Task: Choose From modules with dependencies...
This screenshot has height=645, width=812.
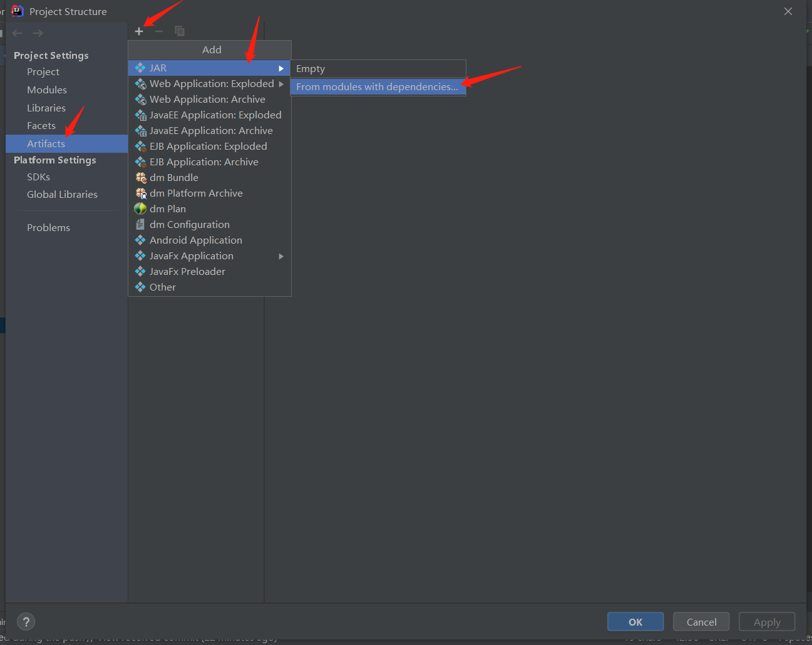Action: (378, 86)
